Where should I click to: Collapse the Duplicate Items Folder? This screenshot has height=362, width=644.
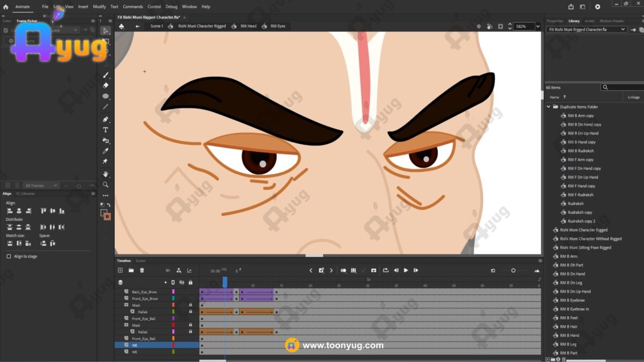[548, 107]
